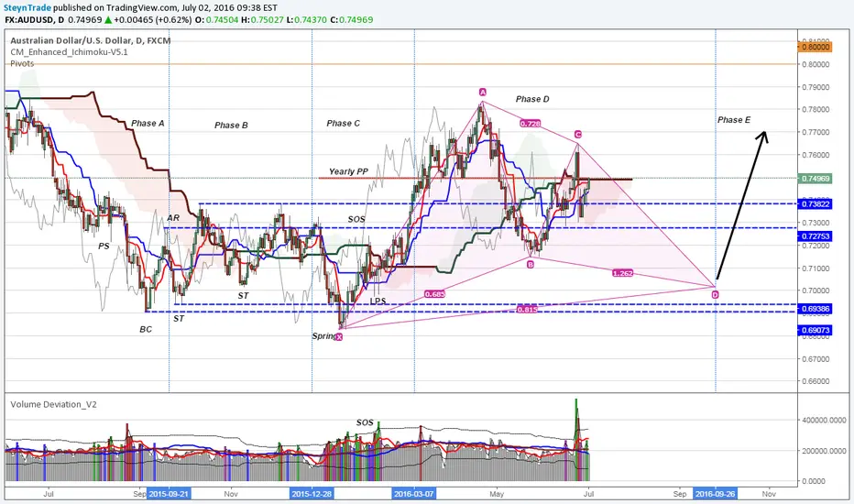Click the Yearly PP label
Screen dimensions: 854x504
pyautogui.click(x=348, y=171)
